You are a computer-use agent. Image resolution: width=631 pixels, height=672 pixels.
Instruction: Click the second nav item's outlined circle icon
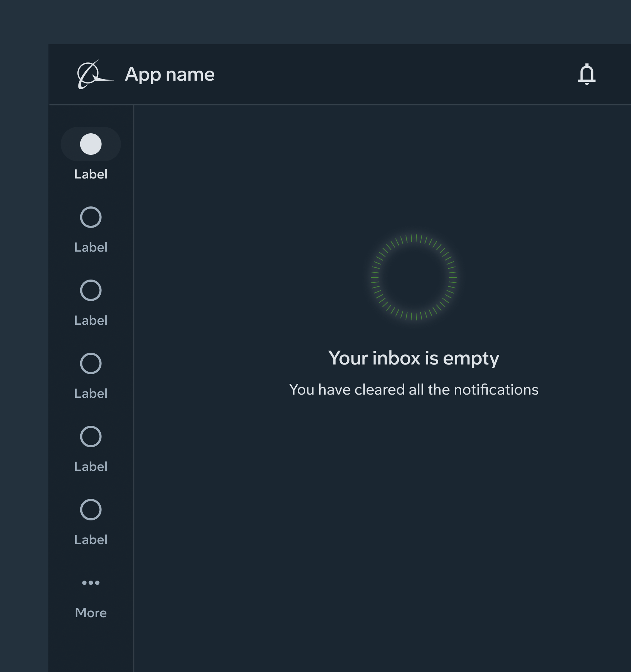(91, 217)
